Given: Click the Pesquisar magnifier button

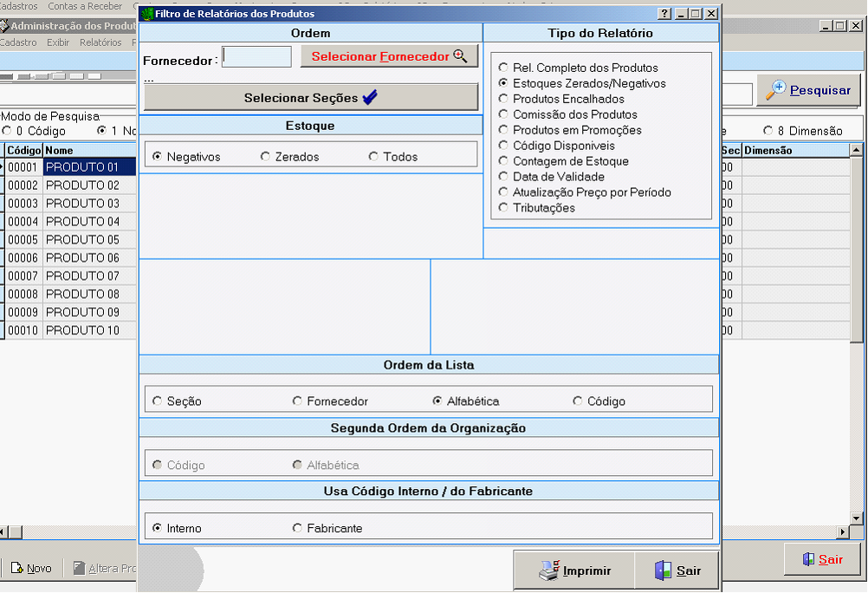Looking at the screenshot, I should pyautogui.click(x=809, y=90).
